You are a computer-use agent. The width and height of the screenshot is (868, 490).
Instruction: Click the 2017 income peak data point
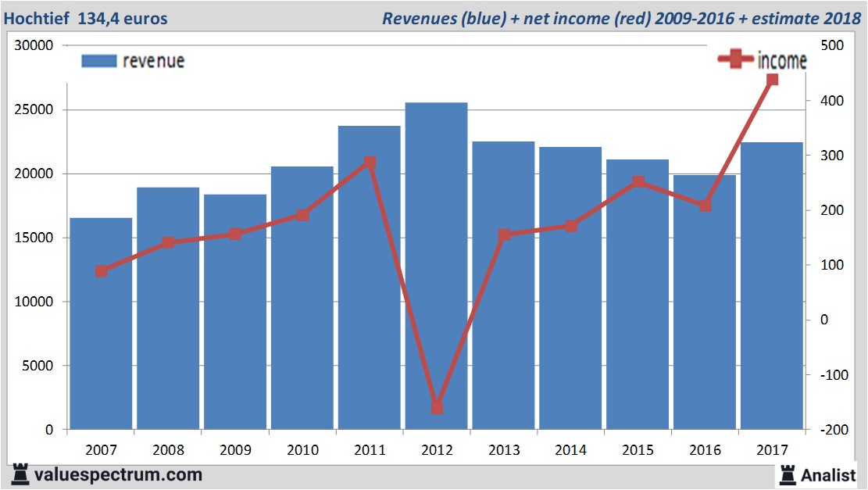[772, 80]
